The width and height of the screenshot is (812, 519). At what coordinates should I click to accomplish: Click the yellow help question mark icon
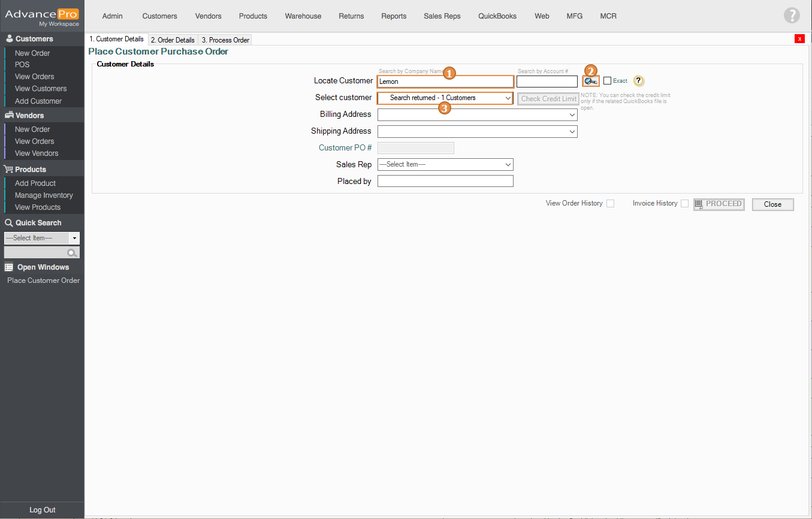click(x=639, y=81)
